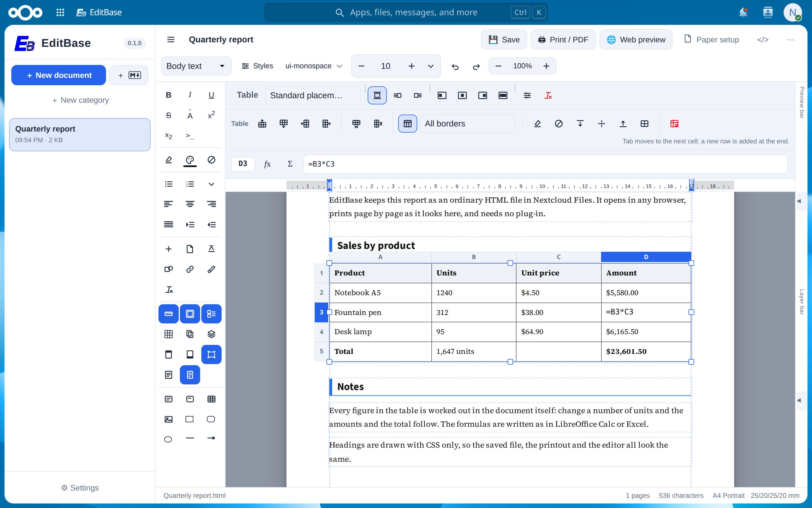Insert bulleted list
This screenshot has height=508, width=812.
pos(168,184)
